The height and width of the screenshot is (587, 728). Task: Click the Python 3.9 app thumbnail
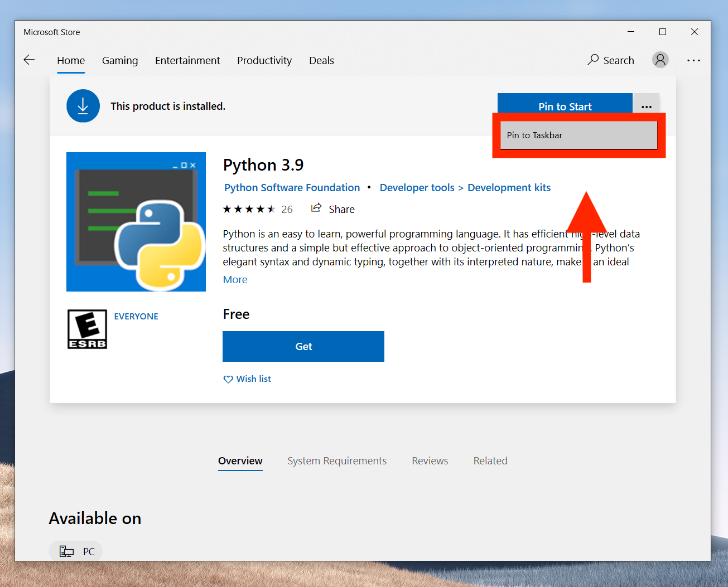pyautogui.click(x=136, y=222)
